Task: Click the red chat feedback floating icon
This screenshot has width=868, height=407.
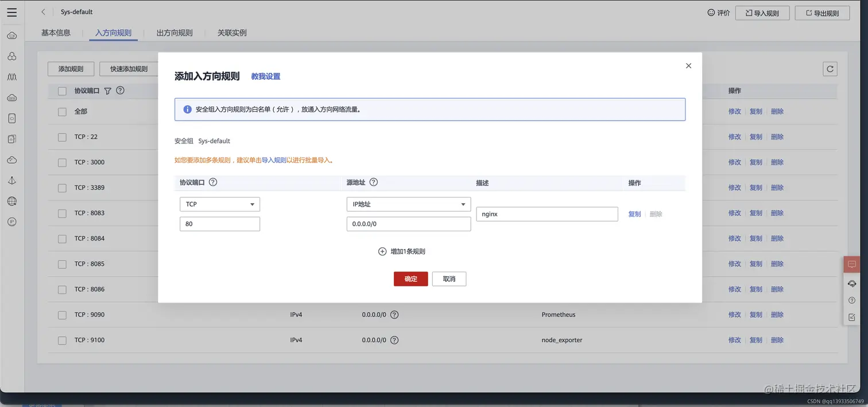Action: click(852, 265)
